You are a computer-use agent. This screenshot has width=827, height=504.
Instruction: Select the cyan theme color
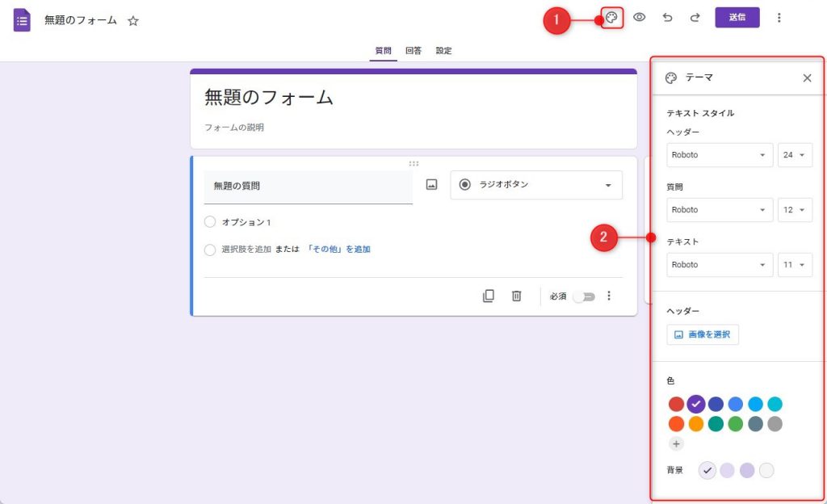(775, 405)
